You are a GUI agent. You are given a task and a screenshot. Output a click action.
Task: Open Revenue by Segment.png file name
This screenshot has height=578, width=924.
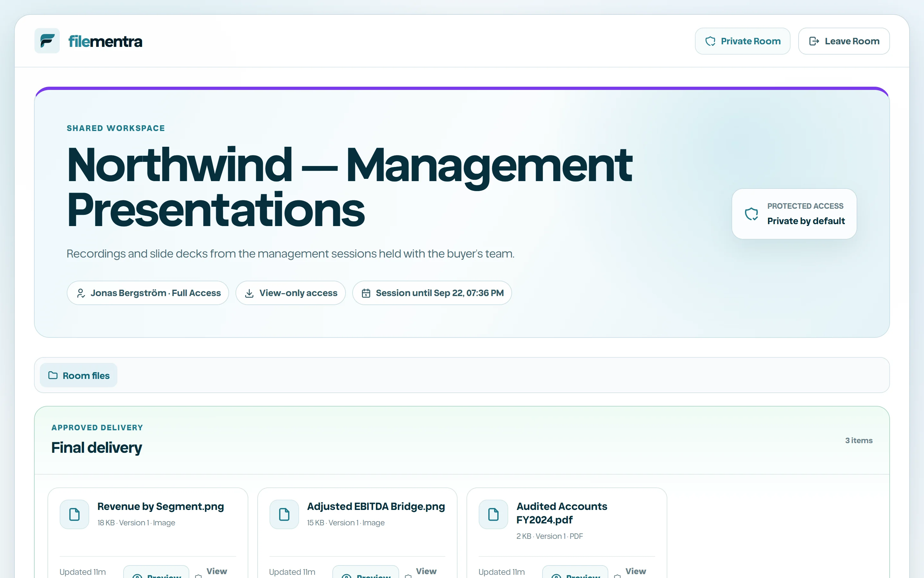160,506
